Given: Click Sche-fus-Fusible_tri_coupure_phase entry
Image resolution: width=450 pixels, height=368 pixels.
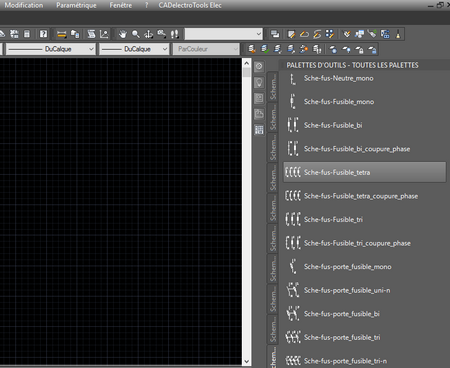Looking at the screenshot, I should (365, 243).
